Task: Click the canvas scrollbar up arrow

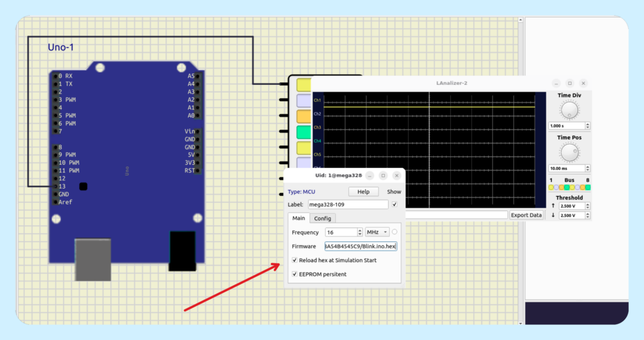Action: click(x=520, y=19)
